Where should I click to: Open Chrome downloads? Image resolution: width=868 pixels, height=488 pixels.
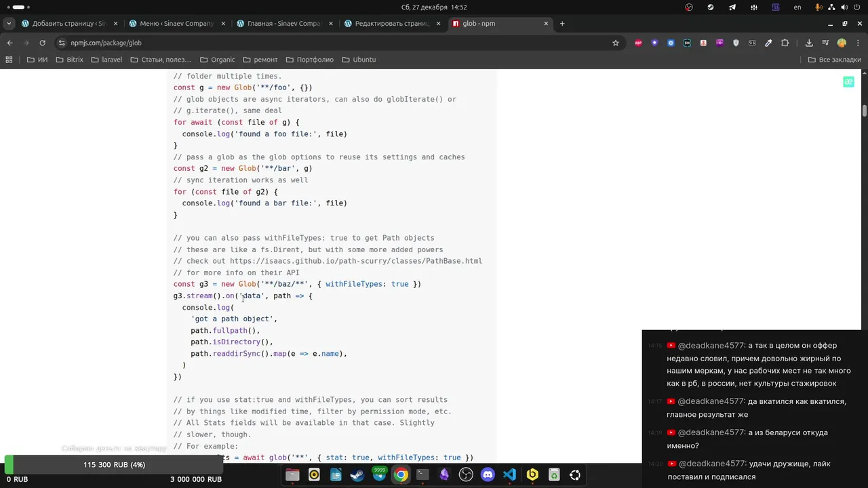809,43
